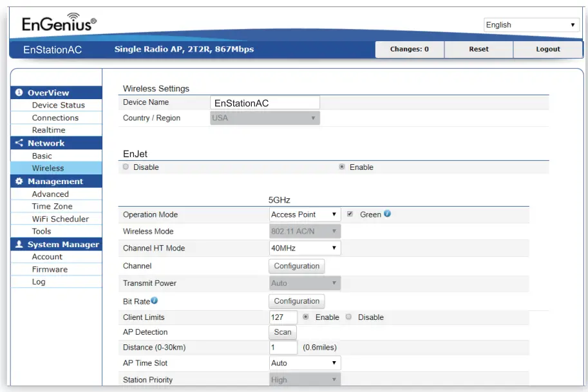Go to the Device Status page
The image size is (588, 392).
click(58, 105)
